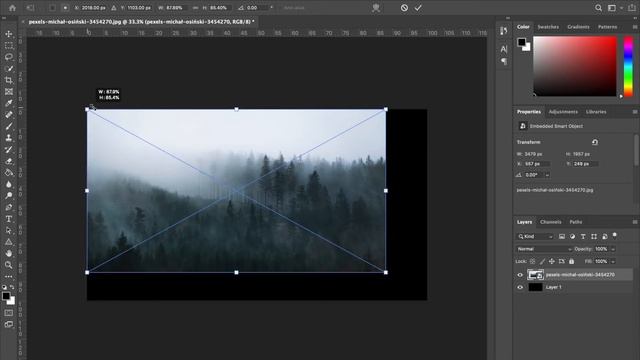Open the Color panel menu

click(635, 27)
